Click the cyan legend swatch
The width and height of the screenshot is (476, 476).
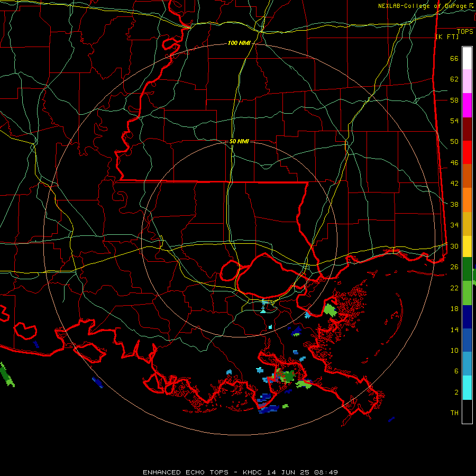point(467,388)
